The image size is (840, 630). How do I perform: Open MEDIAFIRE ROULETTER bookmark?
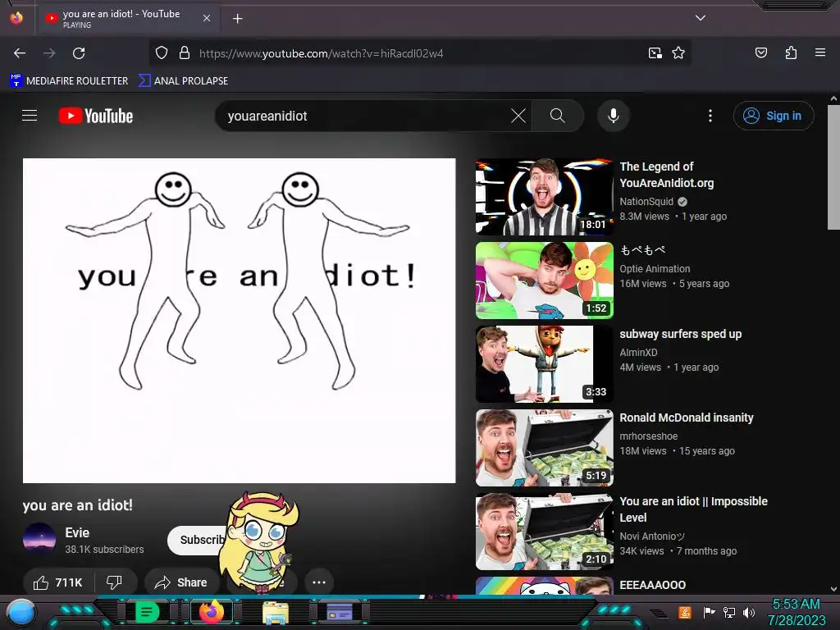69,81
